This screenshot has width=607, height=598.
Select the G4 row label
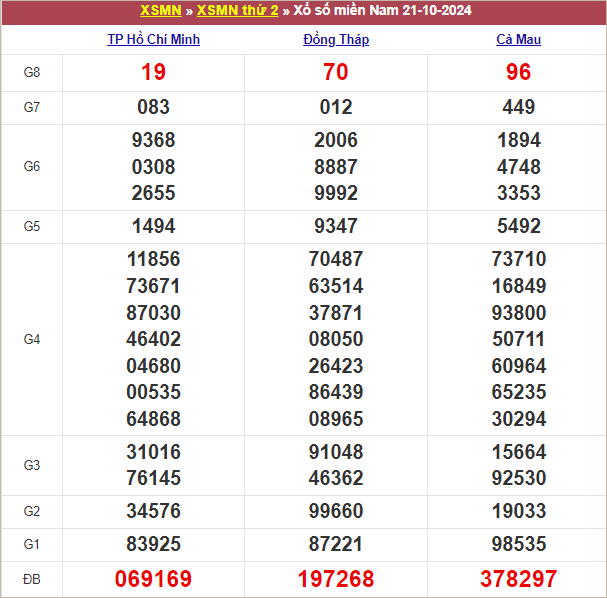pyautogui.click(x=32, y=339)
